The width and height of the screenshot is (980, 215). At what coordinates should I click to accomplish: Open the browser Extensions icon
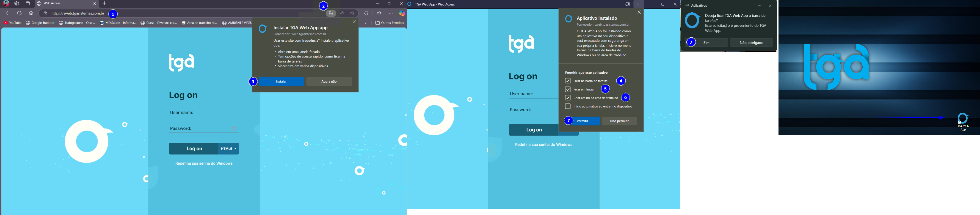(366, 14)
